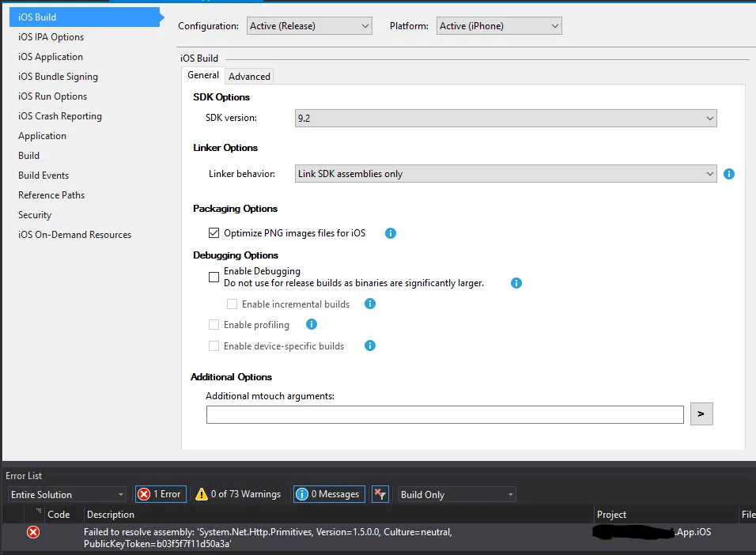Open Linker behavior info icon
The image size is (756, 555).
click(728, 174)
